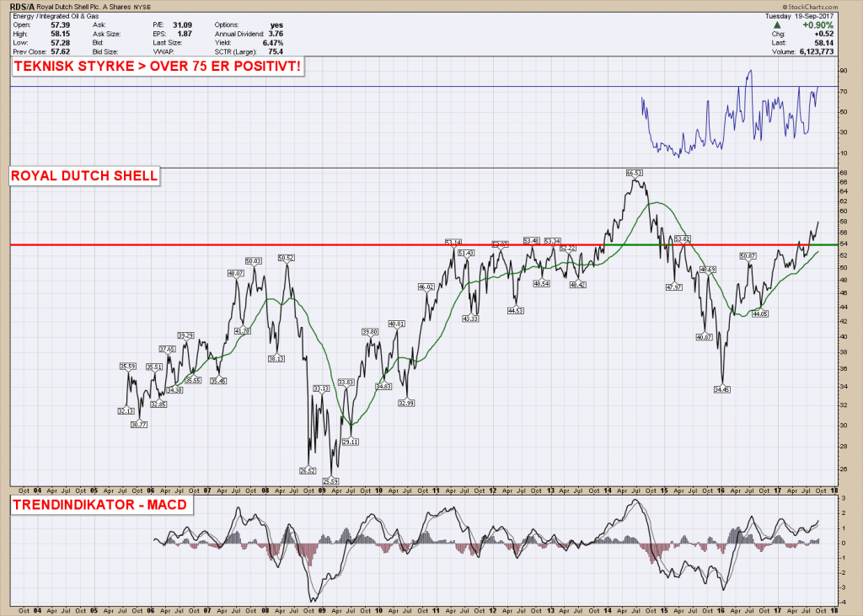Click the green up-arrow change indicator
Viewport: 863px width, 616px height.
tap(777, 25)
